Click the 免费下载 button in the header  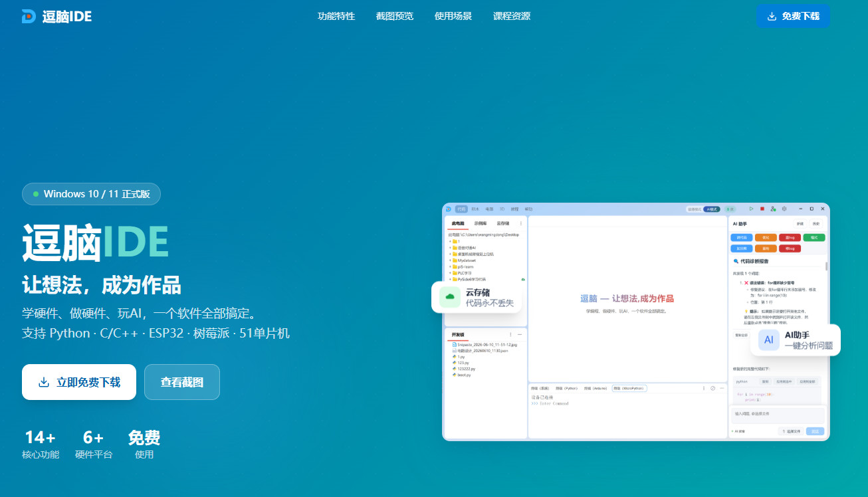pyautogui.click(x=793, y=16)
